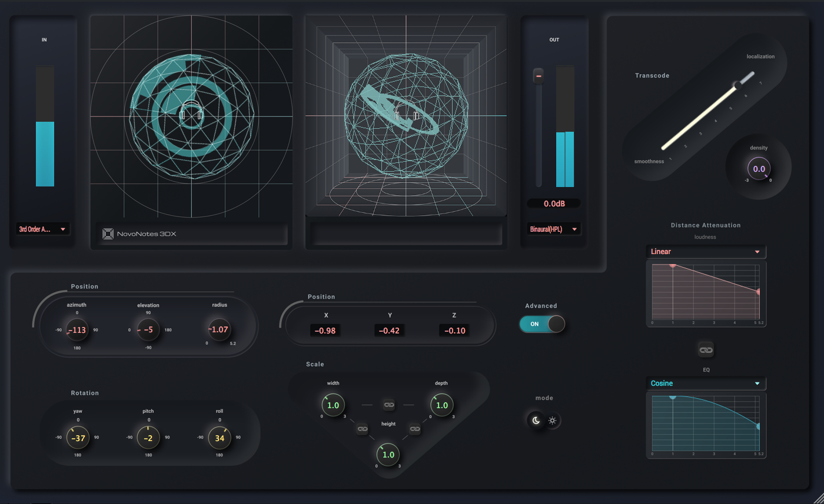Open the Binaural(HPL) output format dropdown

pyautogui.click(x=553, y=229)
